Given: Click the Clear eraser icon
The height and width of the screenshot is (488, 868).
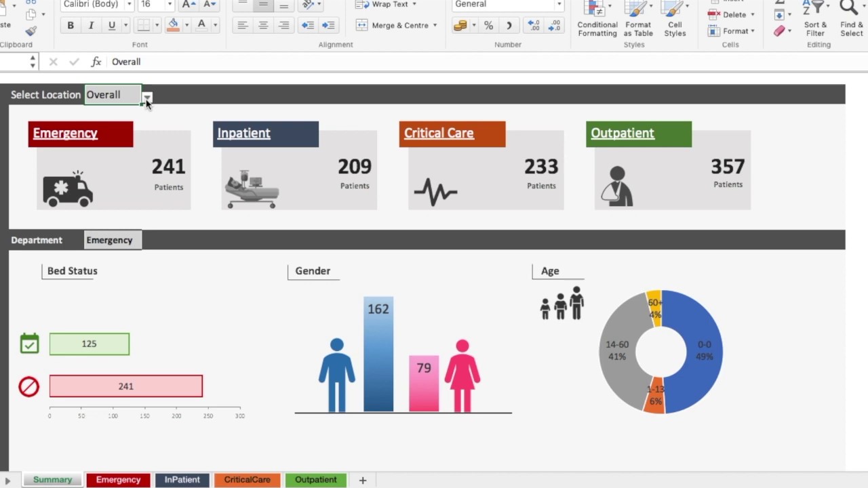Looking at the screenshot, I should tap(779, 31).
